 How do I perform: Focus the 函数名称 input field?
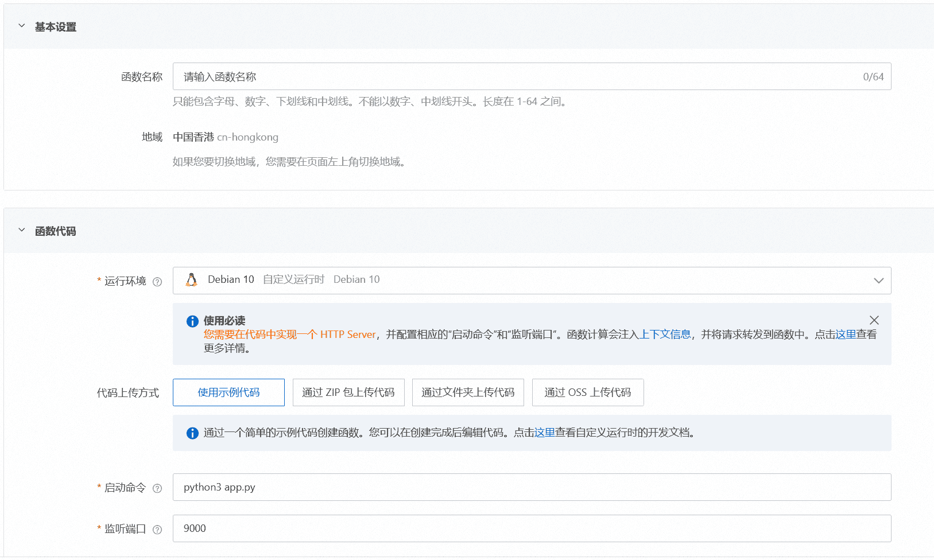(517, 76)
